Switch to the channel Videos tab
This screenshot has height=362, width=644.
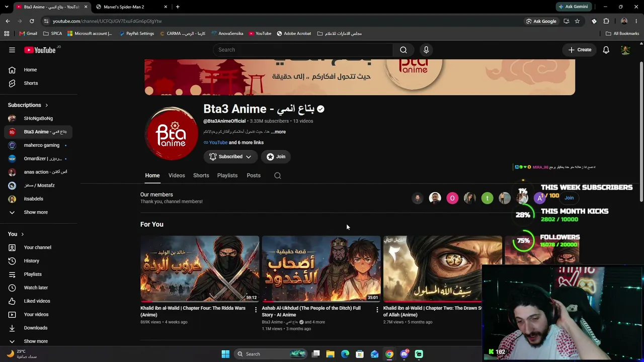177,175
